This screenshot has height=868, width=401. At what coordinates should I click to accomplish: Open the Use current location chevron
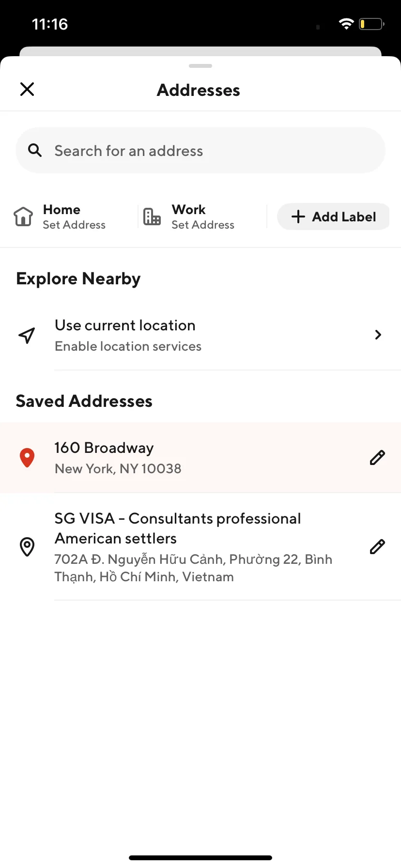tap(378, 335)
